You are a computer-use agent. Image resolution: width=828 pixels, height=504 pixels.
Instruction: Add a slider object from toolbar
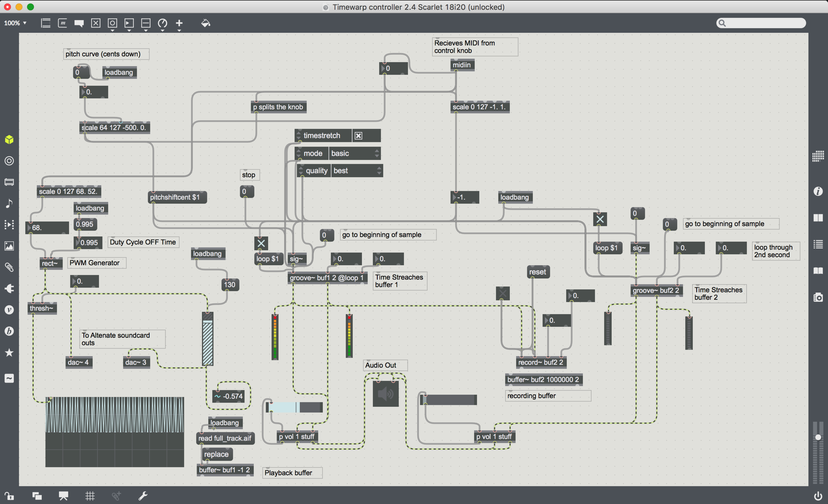click(x=146, y=23)
